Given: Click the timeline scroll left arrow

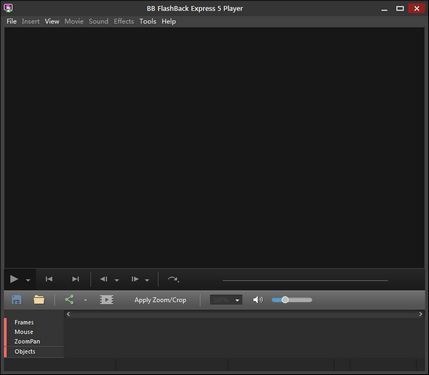Looking at the screenshot, I should (x=68, y=314).
